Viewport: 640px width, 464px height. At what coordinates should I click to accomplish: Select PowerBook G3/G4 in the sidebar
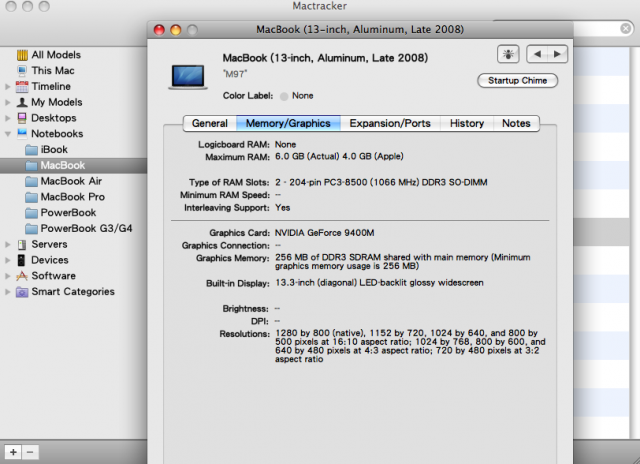(87, 229)
